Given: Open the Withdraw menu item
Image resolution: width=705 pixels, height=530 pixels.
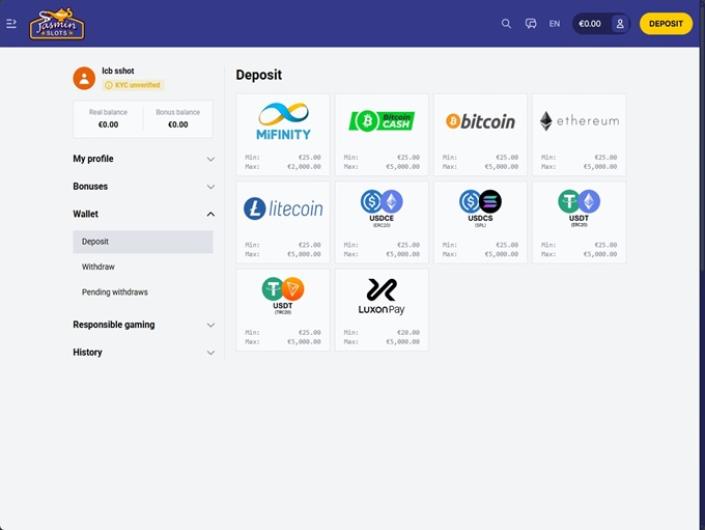Looking at the screenshot, I should pos(98,267).
